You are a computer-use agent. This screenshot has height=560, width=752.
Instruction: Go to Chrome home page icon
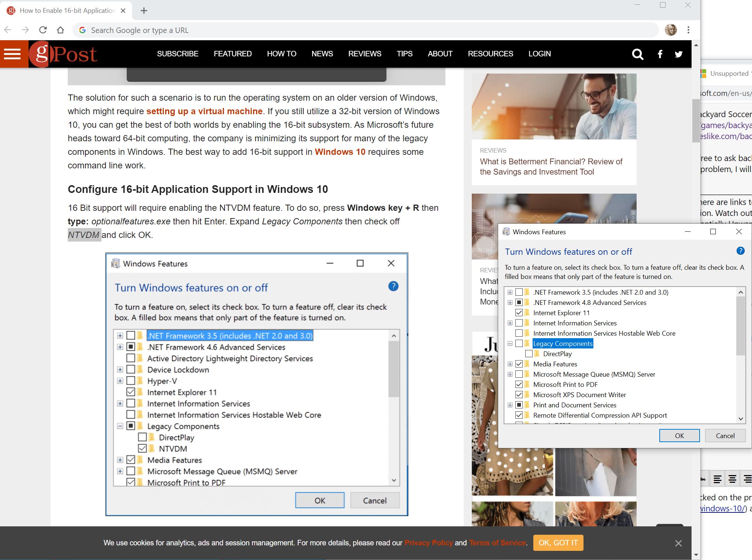pyautogui.click(x=60, y=30)
